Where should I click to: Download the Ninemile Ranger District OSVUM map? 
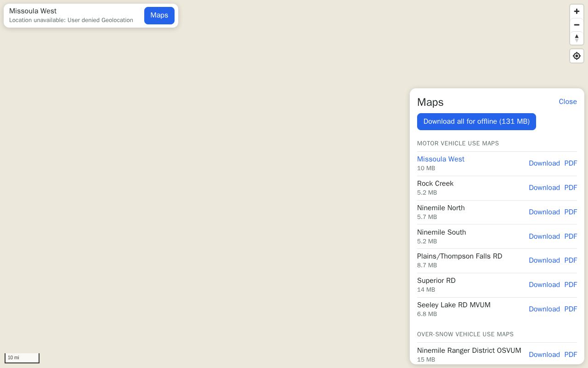[544, 355]
